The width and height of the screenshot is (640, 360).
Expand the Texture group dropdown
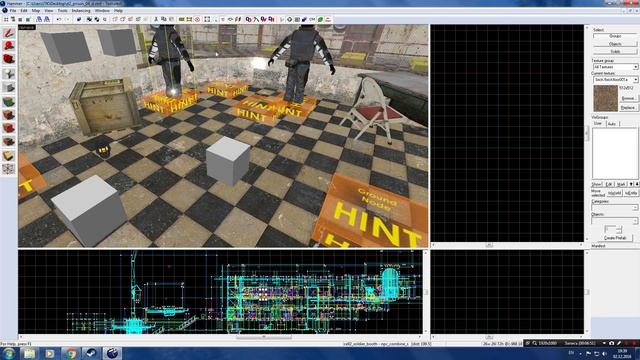[635, 67]
